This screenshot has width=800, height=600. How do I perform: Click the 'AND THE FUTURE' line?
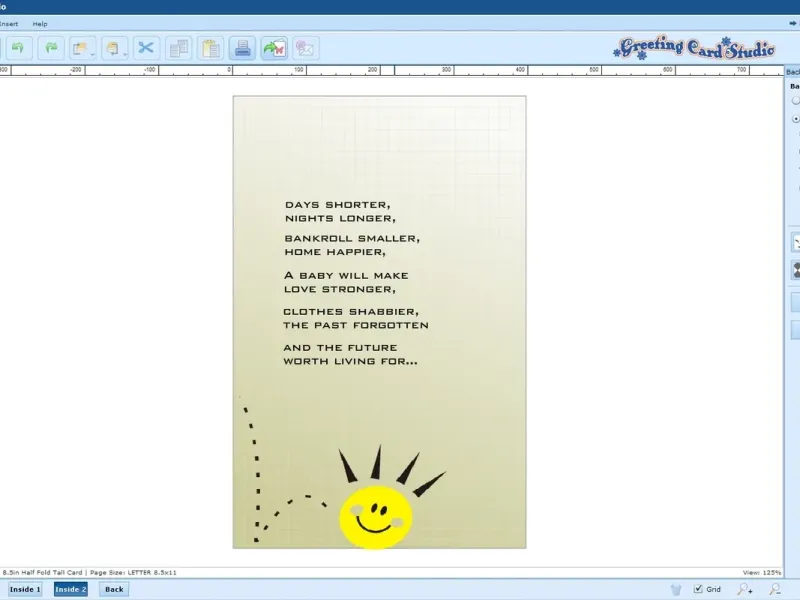point(340,348)
